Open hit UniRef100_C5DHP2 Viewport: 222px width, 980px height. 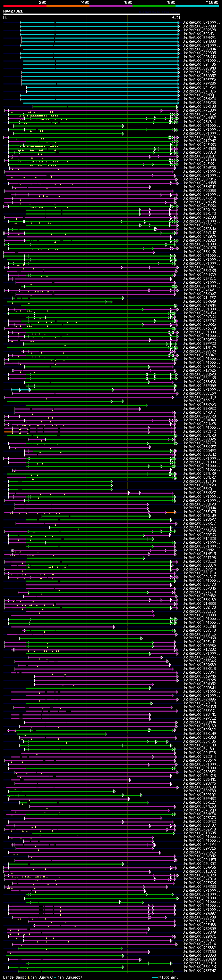tap(199, 451)
